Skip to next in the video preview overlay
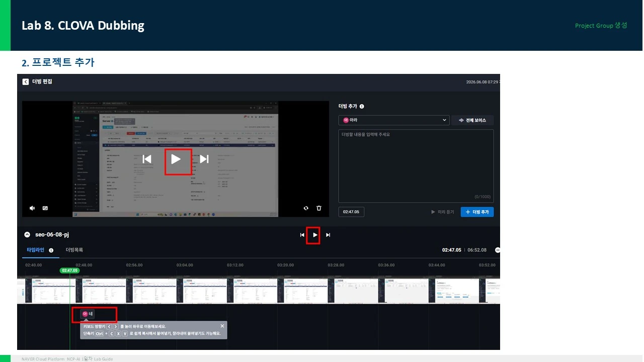Viewport: 644px width, 362px height. (x=204, y=159)
